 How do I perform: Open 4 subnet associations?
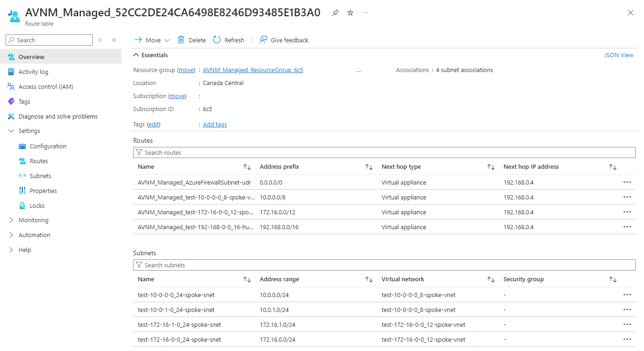pyautogui.click(x=464, y=70)
